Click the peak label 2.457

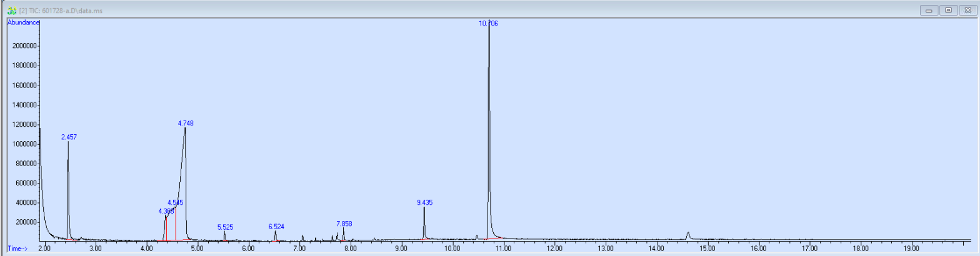(x=69, y=137)
